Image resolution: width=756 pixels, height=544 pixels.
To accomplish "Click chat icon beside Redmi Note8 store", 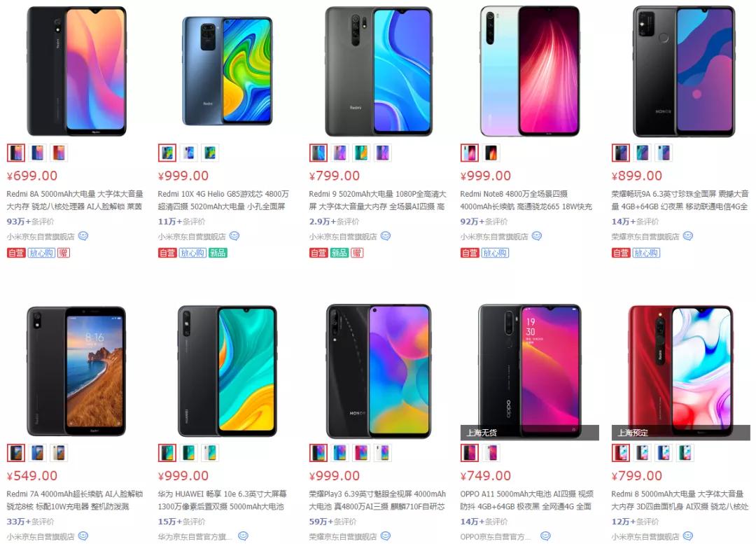I will [537, 237].
